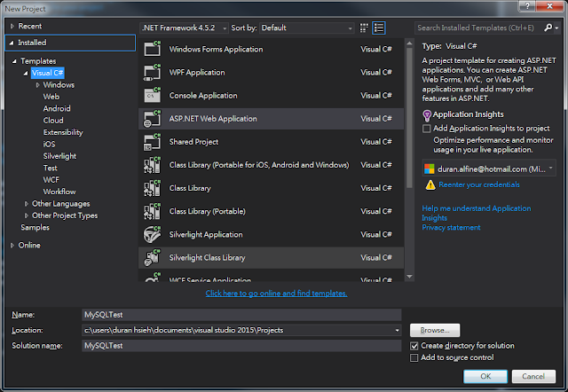568x392 pixels.
Task: Click the Shared Project template icon
Action: click(152, 141)
